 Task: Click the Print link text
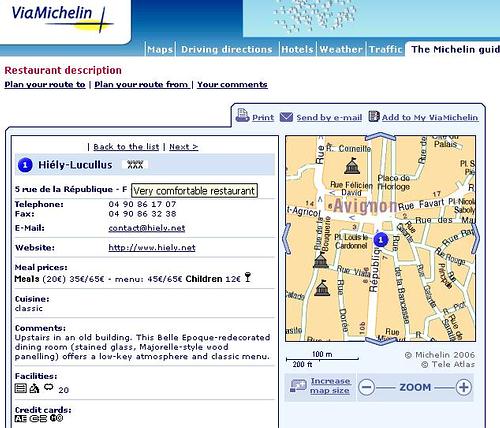click(263, 117)
